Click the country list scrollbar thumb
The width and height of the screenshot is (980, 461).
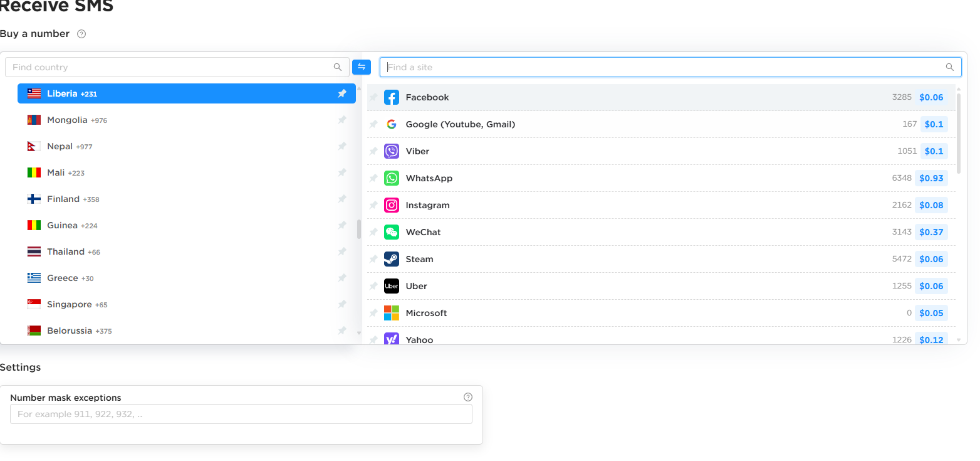(x=359, y=229)
